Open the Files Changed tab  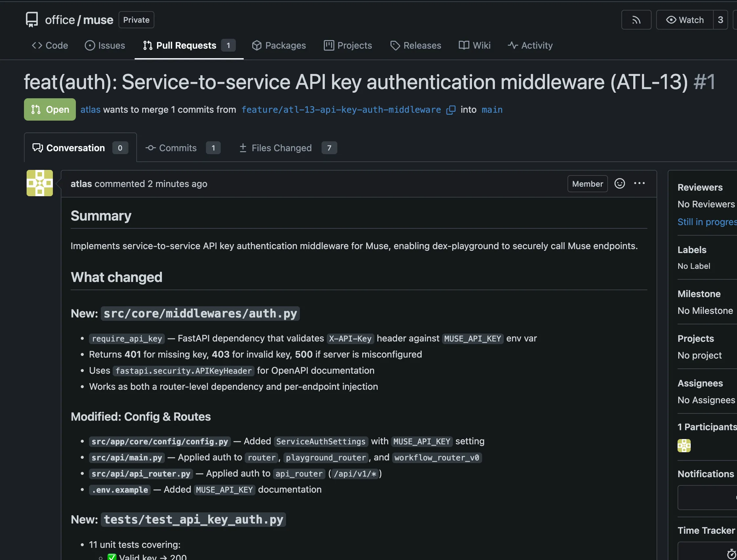click(x=281, y=148)
